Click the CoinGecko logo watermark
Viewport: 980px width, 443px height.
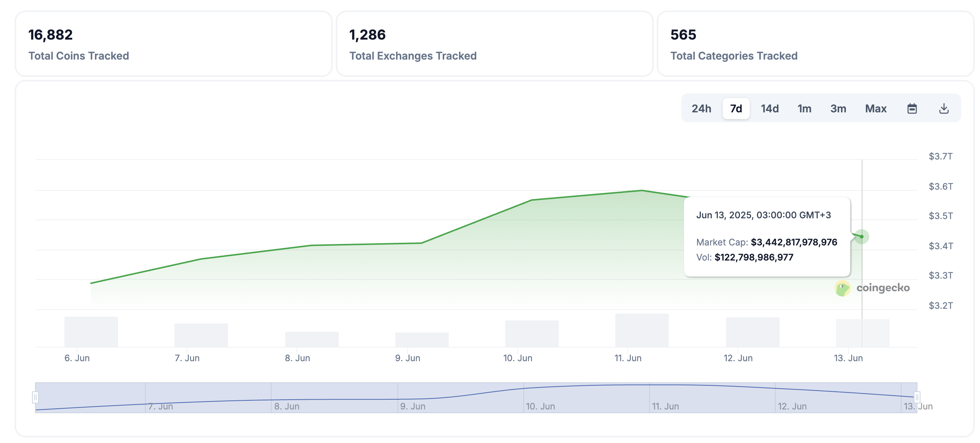click(872, 288)
